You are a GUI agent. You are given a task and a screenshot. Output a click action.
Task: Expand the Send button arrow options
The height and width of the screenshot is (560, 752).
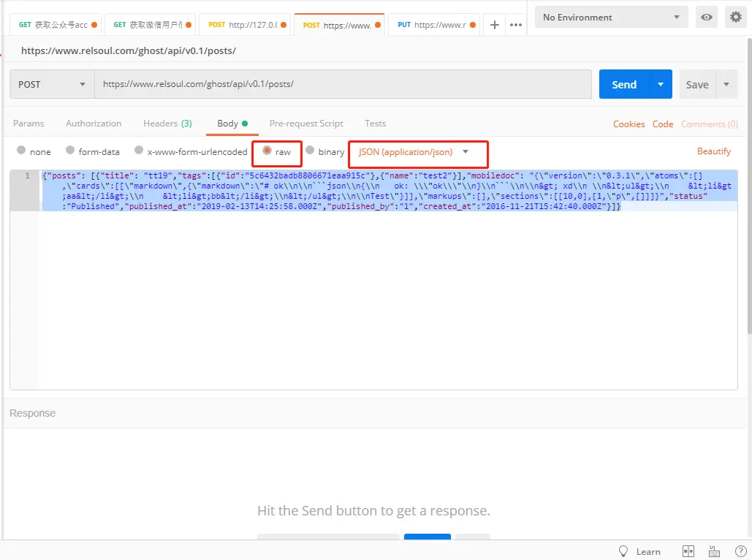point(661,85)
